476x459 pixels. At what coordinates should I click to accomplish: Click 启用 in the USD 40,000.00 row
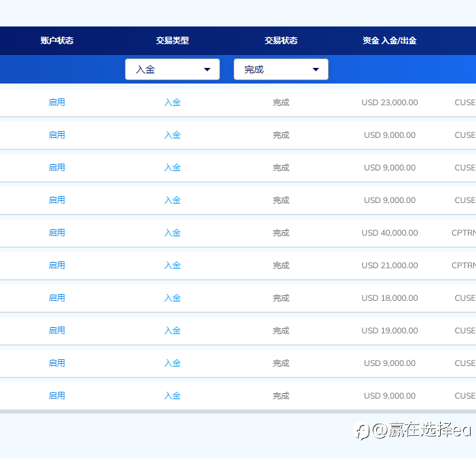click(57, 233)
